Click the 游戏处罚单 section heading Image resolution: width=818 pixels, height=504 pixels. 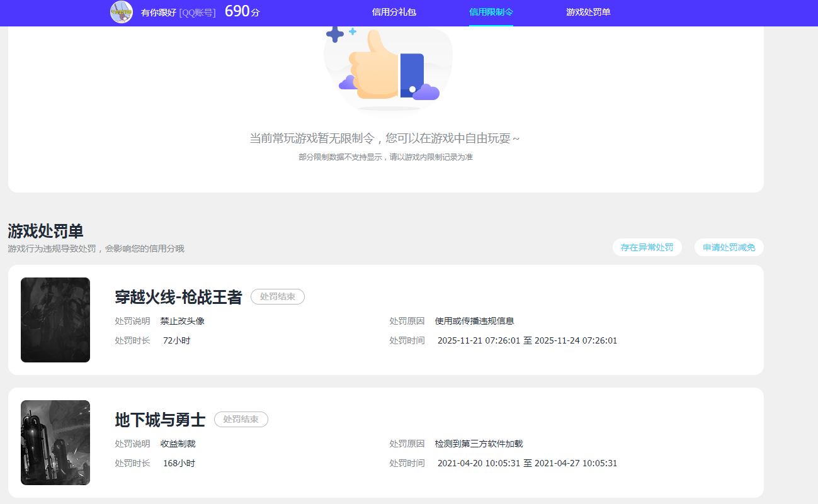point(43,231)
